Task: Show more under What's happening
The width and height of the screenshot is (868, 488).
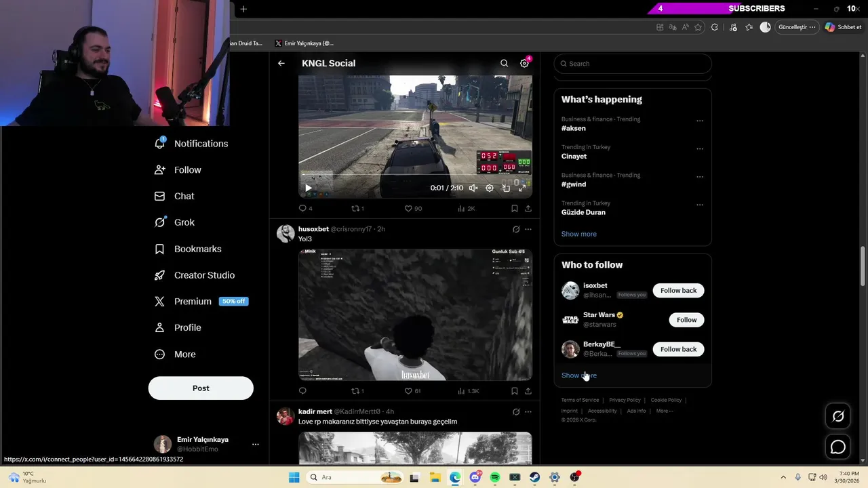Action: [x=579, y=234]
